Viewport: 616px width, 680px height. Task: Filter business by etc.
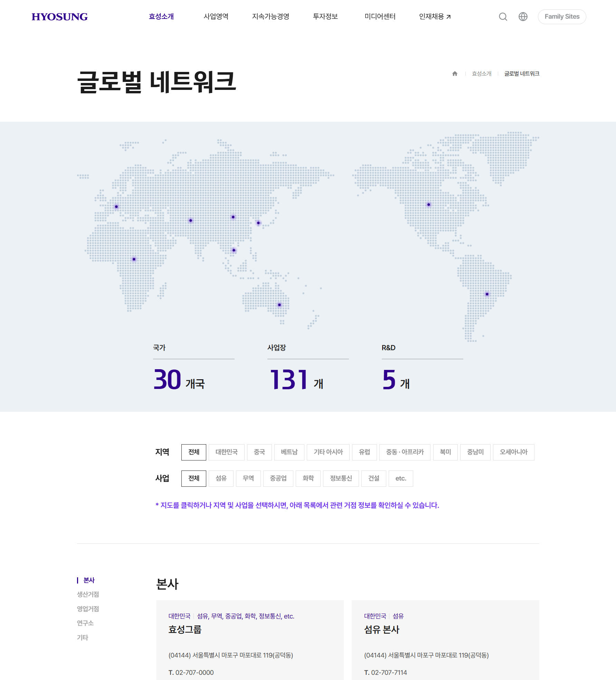coord(401,478)
